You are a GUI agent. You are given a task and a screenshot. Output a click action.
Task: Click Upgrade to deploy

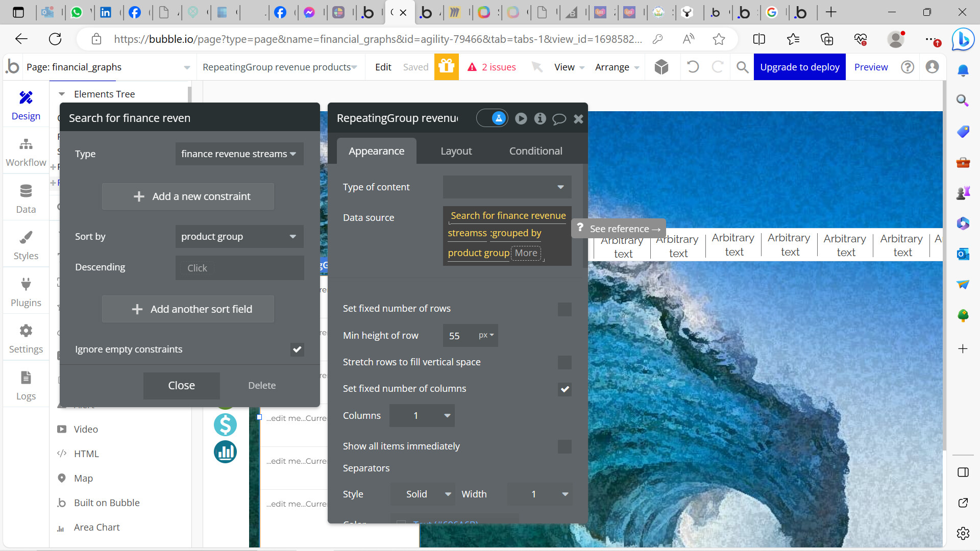pyautogui.click(x=799, y=67)
